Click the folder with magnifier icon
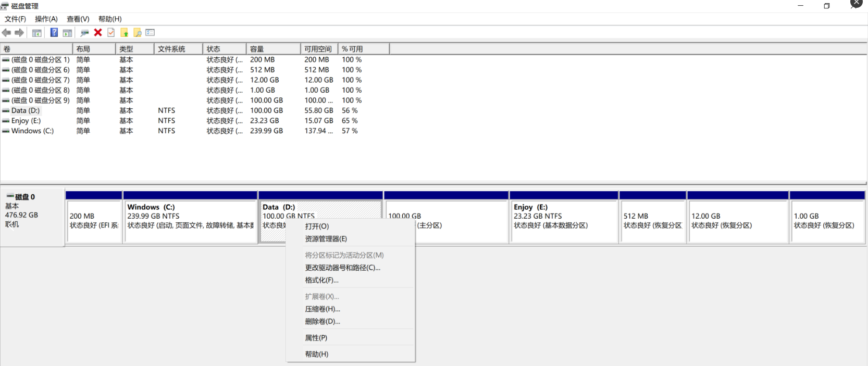 pyautogui.click(x=138, y=33)
